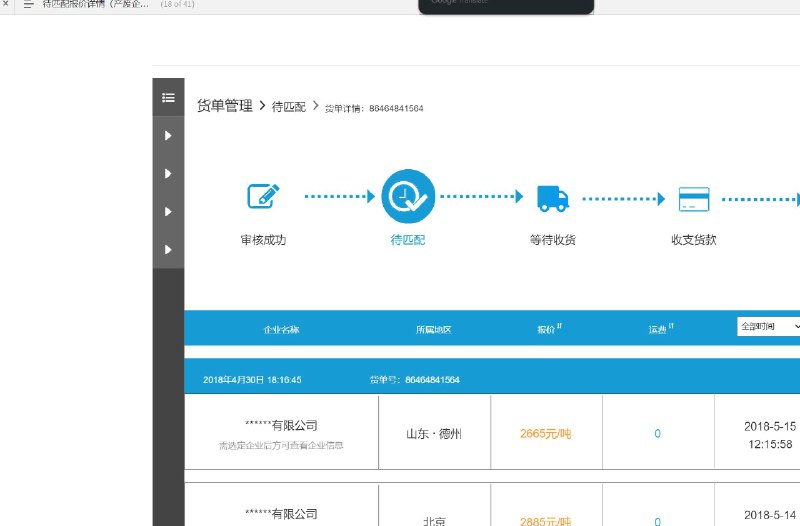
Task: Click the 等待收货 step label
Action: [553, 240]
